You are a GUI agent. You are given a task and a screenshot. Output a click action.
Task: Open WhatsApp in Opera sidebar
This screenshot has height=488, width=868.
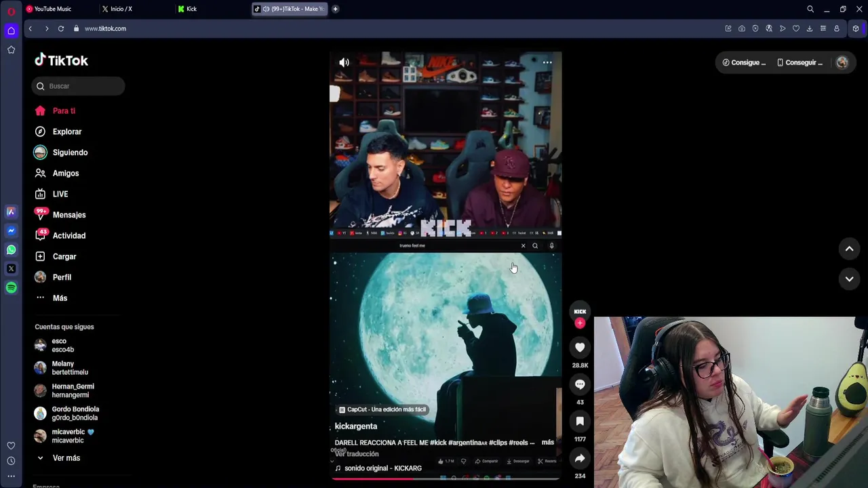(x=11, y=249)
